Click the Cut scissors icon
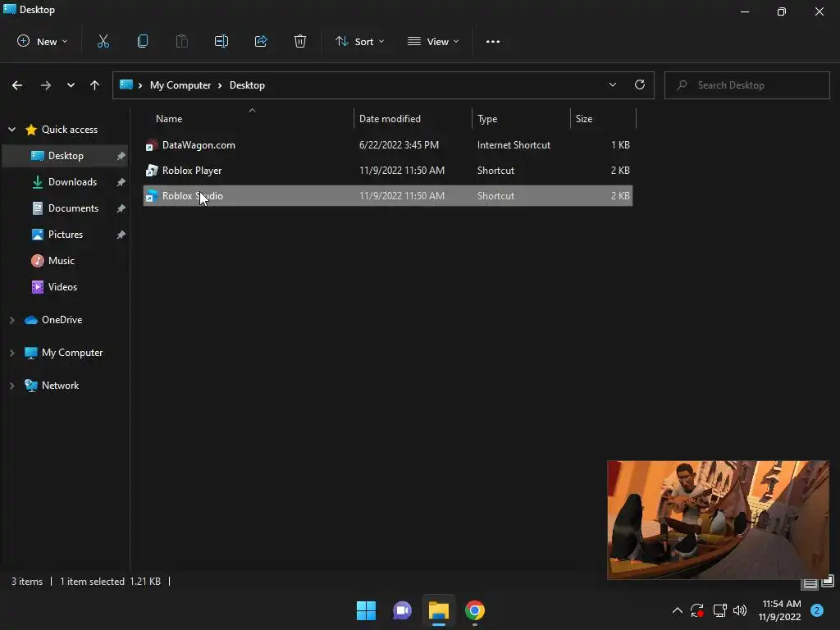The width and height of the screenshot is (840, 630). [x=103, y=41]
